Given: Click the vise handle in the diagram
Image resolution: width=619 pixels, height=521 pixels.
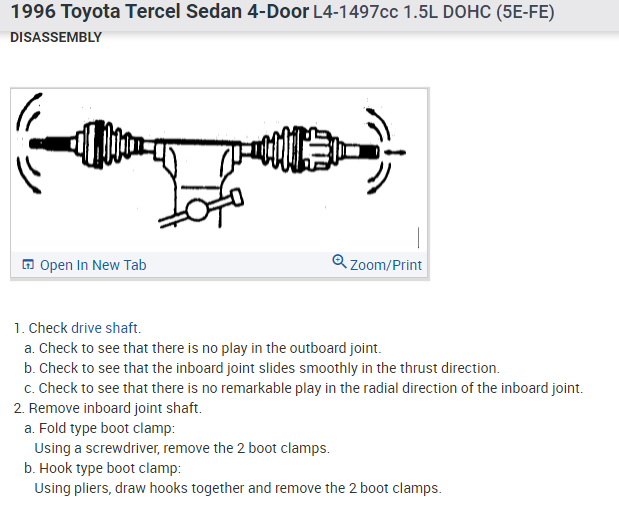Looking at the screenshot, I should 222,198.
